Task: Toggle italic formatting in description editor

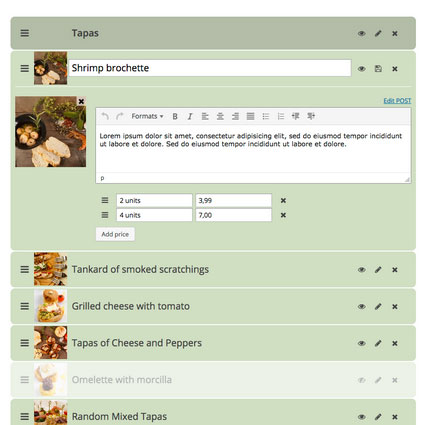Action: pyautogui.click(x=190, y=116)
